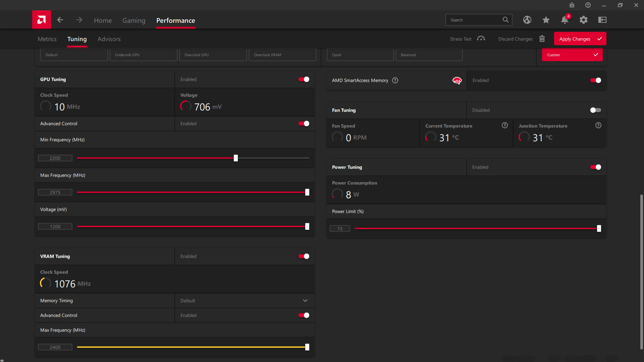Select the Quiet fan preset
The image size is (644, 362).
(360, 55)
